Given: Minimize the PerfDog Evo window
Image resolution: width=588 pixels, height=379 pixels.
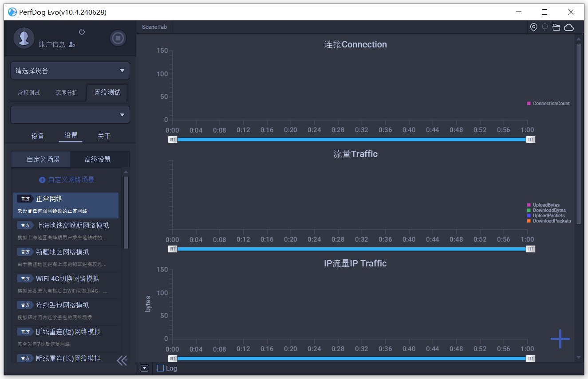Looking at the screenshot, I should pyautogui.click(x=518, y=12).
